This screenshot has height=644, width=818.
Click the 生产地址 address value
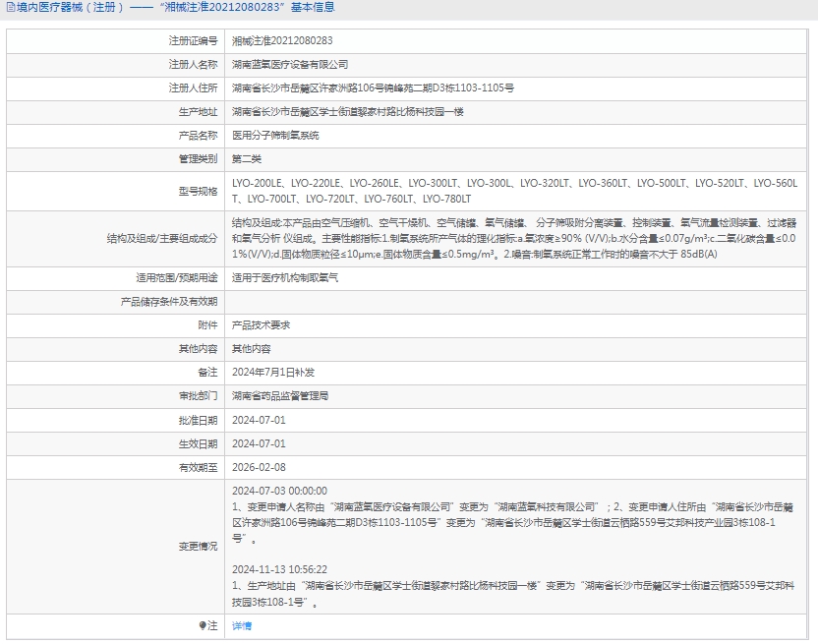coord(347,112)
